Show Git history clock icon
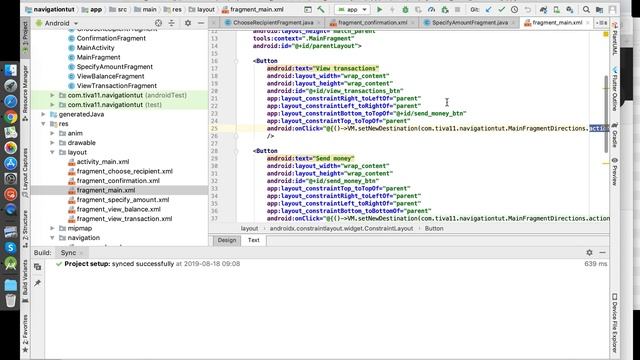The height and width of the screenshot is (360, 640). coord(514,9)
